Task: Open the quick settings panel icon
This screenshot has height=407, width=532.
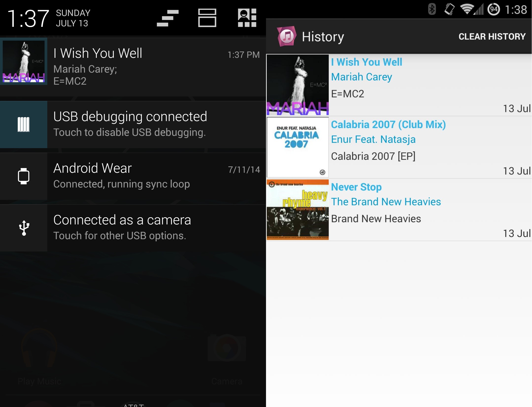Action: click(207, 18)
